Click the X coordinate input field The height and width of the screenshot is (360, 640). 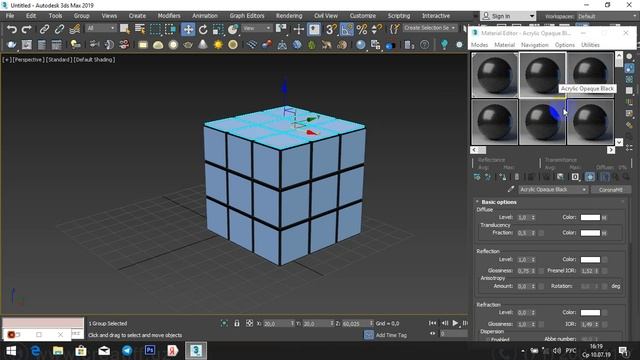[x=276, y=323]
